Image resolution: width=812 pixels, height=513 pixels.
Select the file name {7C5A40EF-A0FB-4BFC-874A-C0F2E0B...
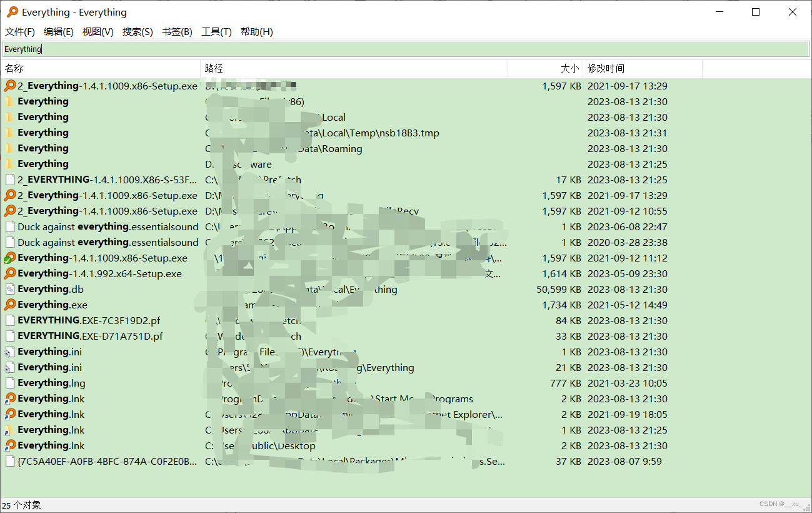click(x=108, y=461)
